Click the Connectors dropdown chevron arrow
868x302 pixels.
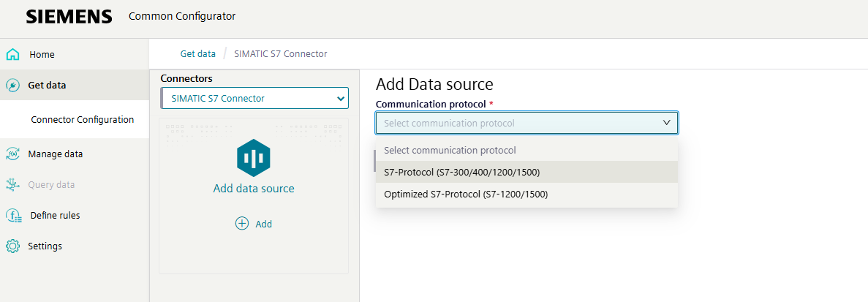(341, 99)
